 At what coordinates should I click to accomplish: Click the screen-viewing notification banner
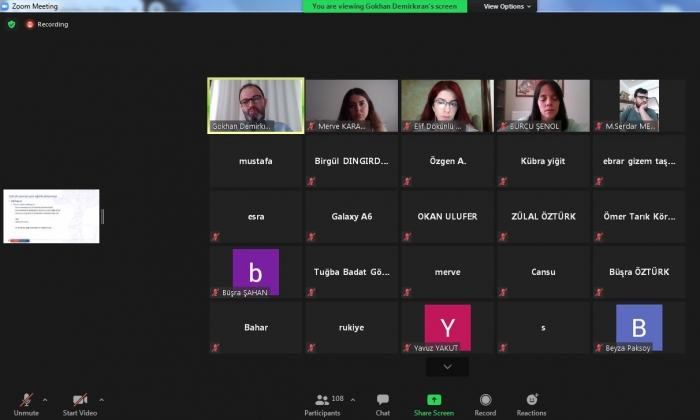[x=385, y=6]
